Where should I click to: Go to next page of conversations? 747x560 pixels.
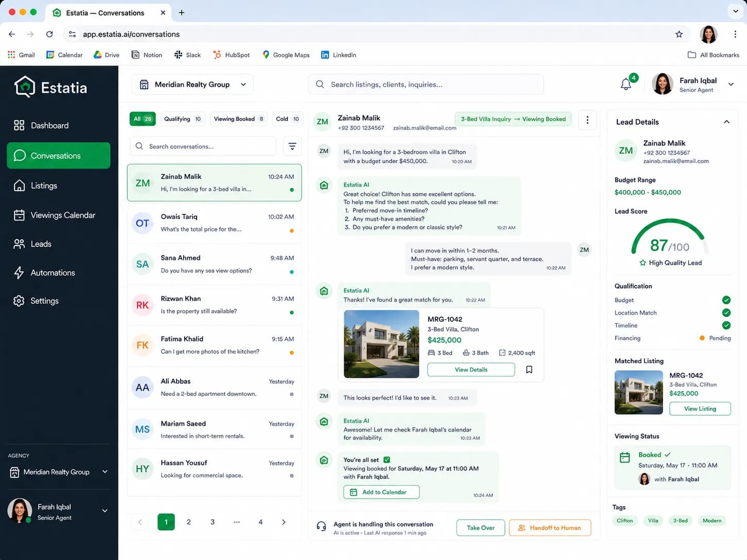click(x=284, y=522)
